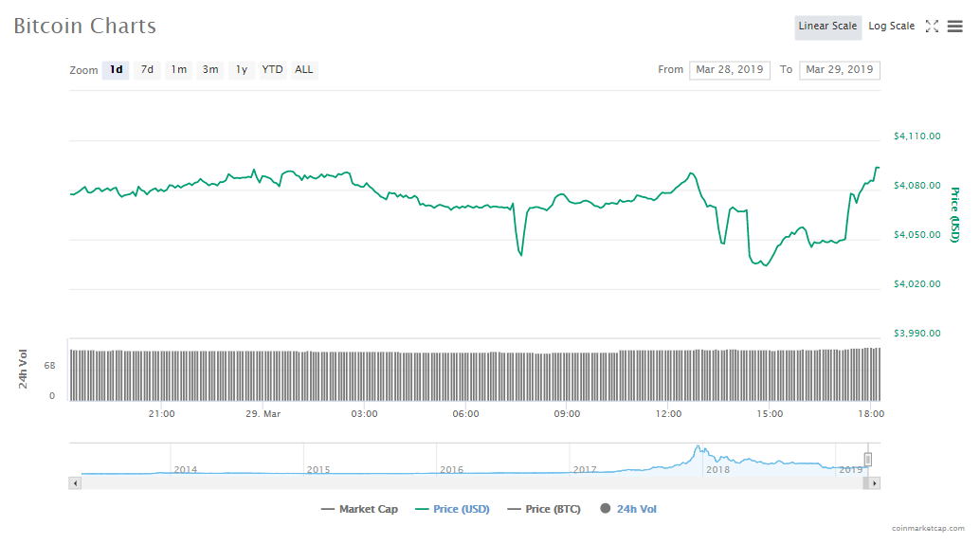This screenshot has width=980, height=544.
Task: Edit the From date field
Action: point(729,69)
